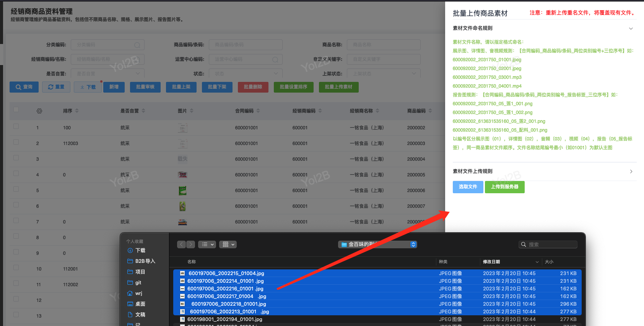This screenshot has height=326, width=644.
Task: Open the 项目 folder in sidebar
Action: (137, 272)
